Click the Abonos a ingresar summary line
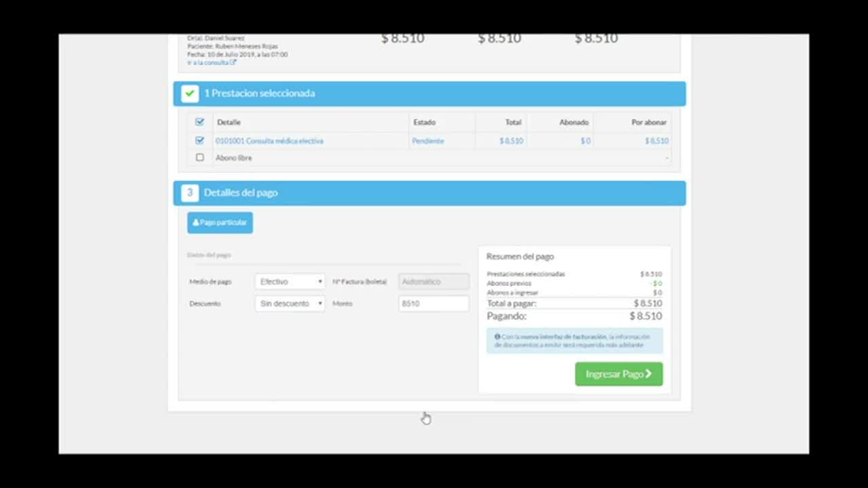Viewport: 868px width, 488px height. click(x=574, y=293)
